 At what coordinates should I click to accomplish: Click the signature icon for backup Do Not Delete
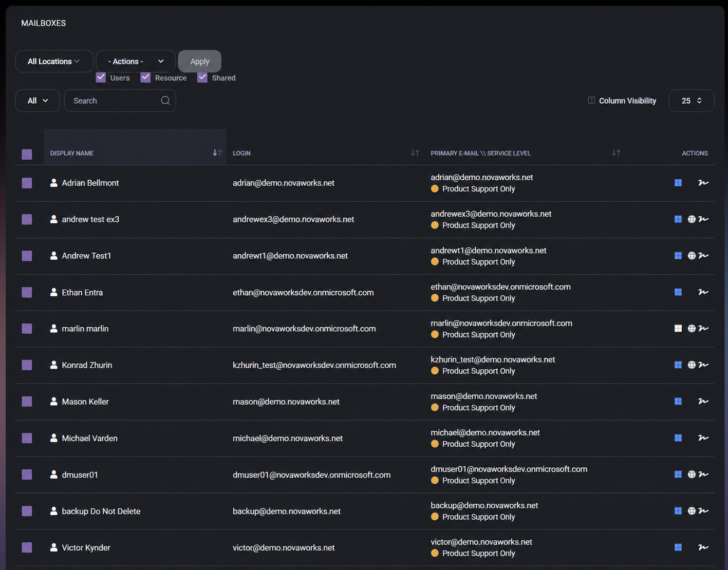pos(703,511)
